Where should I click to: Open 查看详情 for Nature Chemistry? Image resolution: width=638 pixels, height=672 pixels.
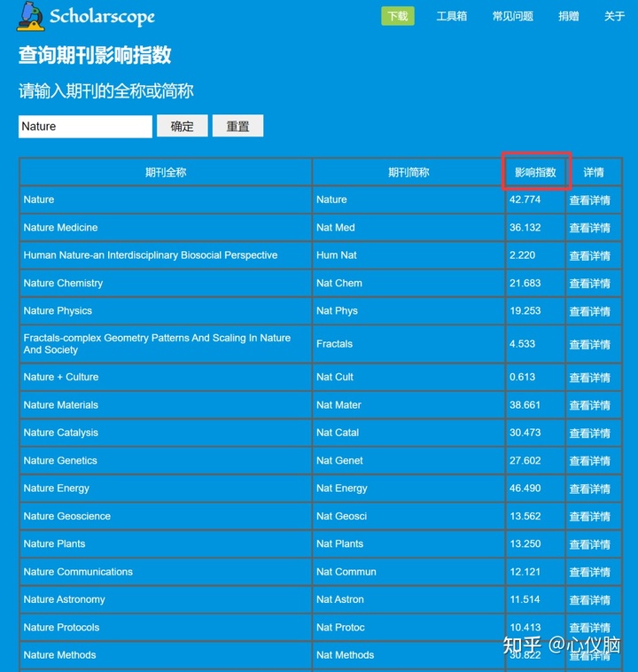pyautogui.click(x=590, y=284)
